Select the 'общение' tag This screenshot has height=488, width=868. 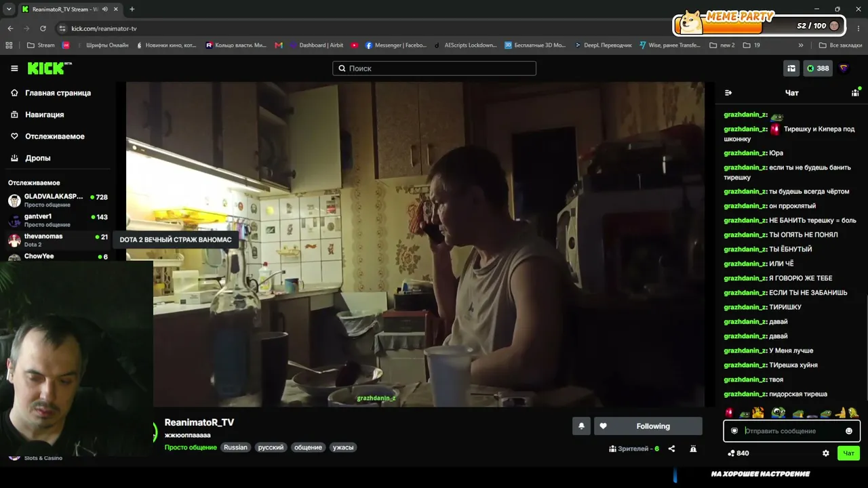(308, 447)
